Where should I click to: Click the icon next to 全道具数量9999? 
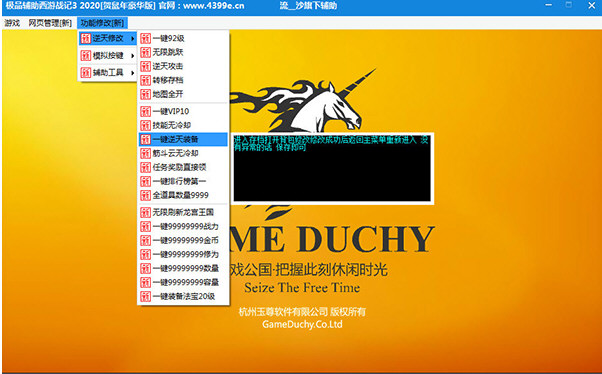point(145,195)
